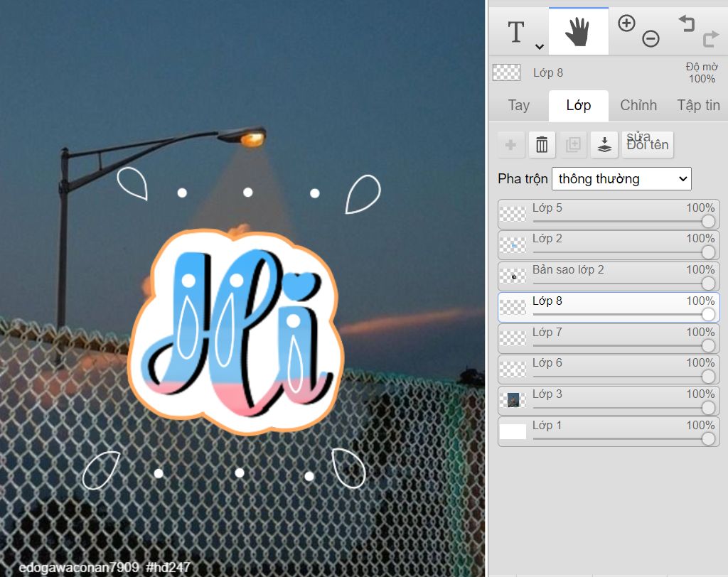Click the Lớp 2 layer thumbnail
This screenshot has width=728, height=577.
pos(513,245)
